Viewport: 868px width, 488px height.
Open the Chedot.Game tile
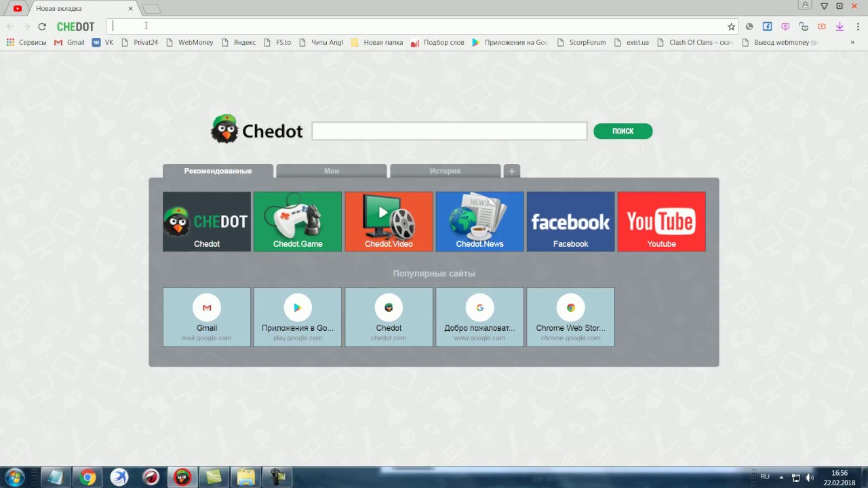pyautogui.click(x=298, y=222)
